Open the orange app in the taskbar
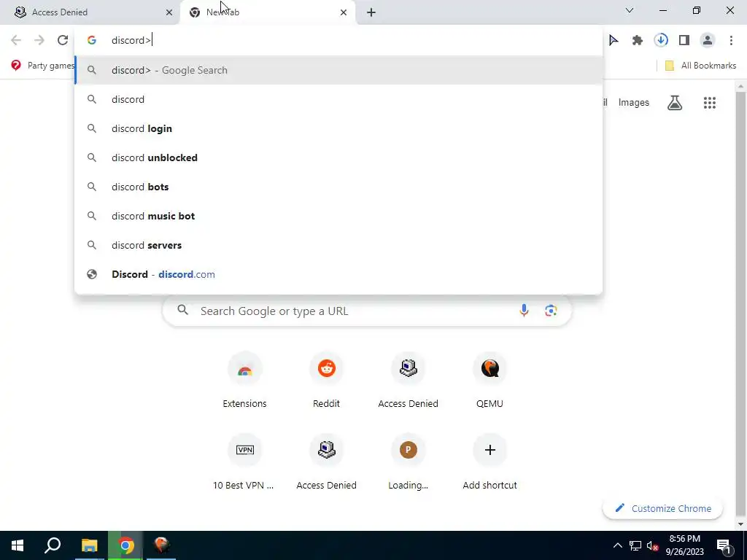 [162, 545]
